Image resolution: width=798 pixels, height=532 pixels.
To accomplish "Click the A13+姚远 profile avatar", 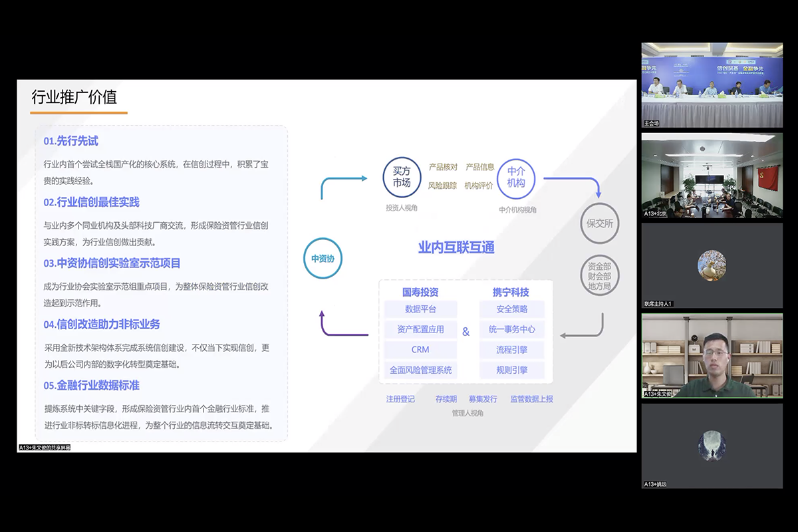I will tap(712, 446).
